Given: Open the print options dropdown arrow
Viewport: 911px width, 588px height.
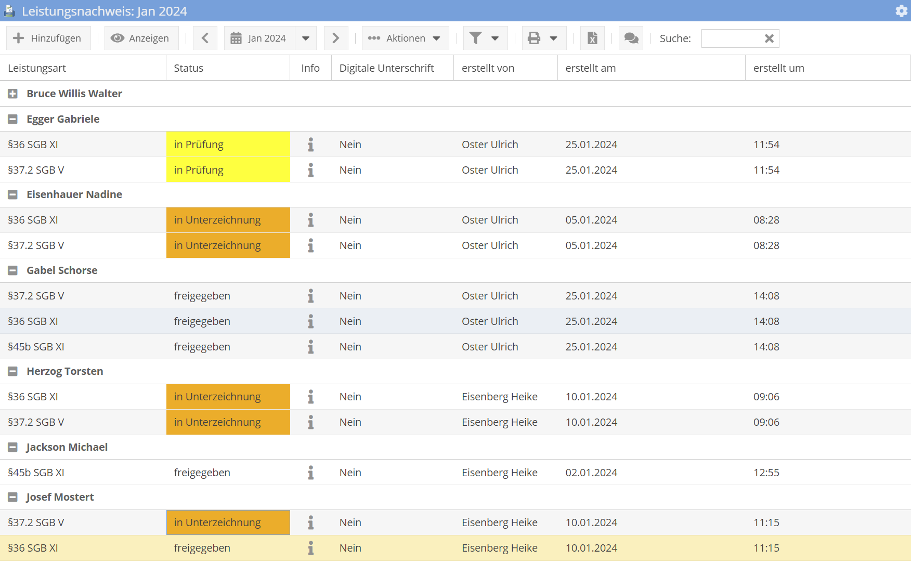Looking at the screenshot, I should [x=554, y=38].
